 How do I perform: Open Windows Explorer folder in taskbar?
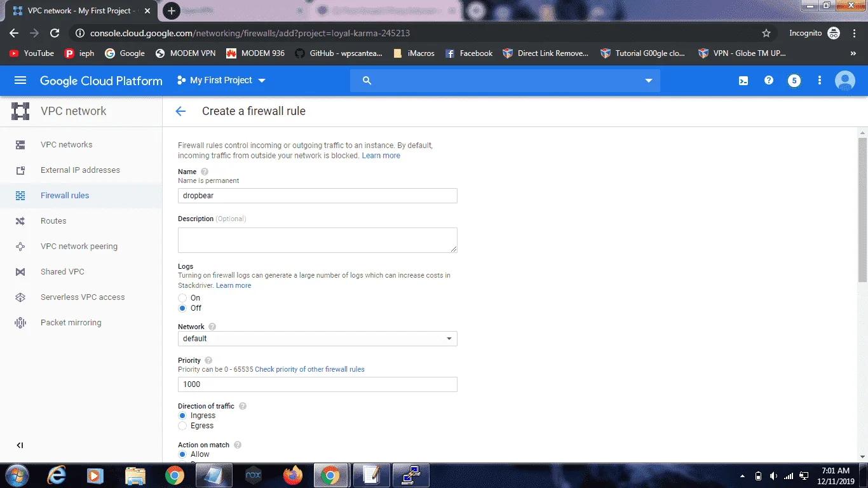pyautogui.click(x=135, y=475)
